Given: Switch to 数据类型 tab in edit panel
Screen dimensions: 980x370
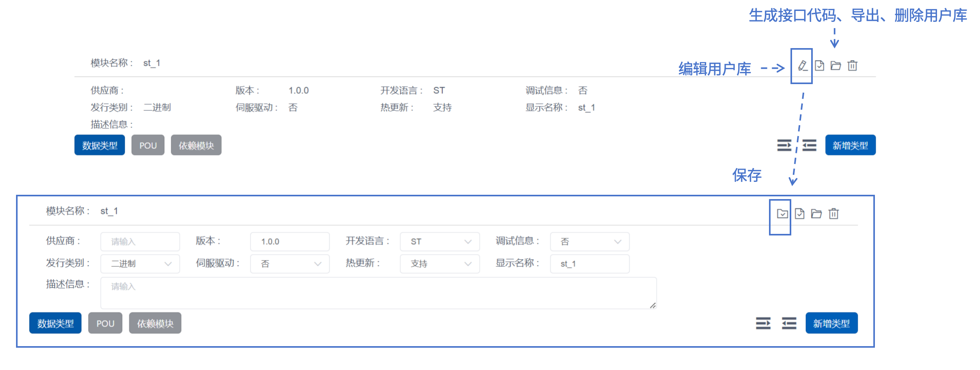Looking at the screenshot, I should 55,323.
